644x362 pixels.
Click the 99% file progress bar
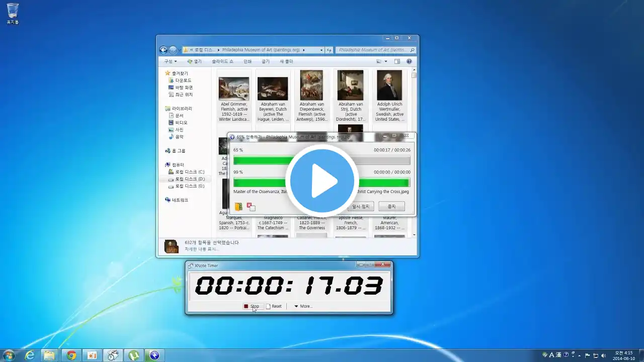coord(321,182)
